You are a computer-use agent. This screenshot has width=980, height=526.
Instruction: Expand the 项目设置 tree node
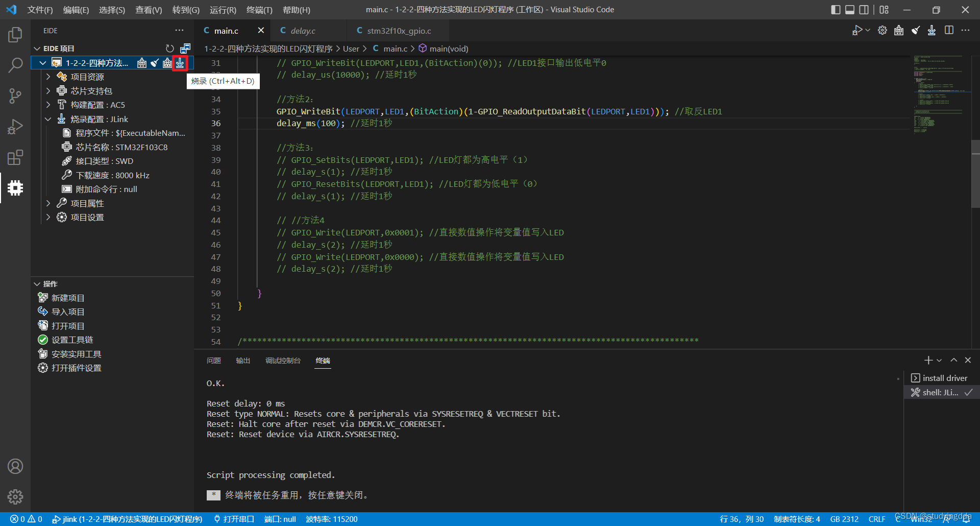[48, 217]
